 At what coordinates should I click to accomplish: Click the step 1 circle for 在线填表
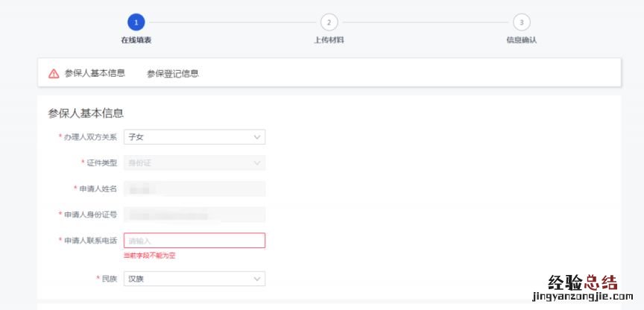[136, 22]
